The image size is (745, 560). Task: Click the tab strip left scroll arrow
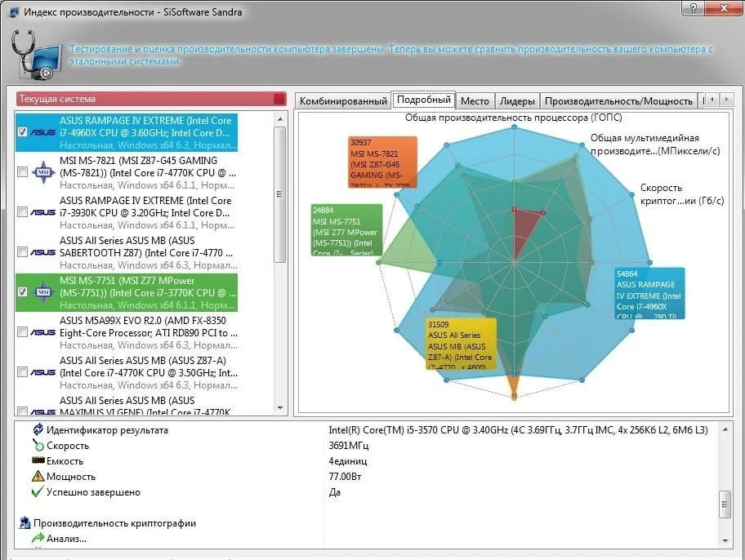tap(712, 100)
